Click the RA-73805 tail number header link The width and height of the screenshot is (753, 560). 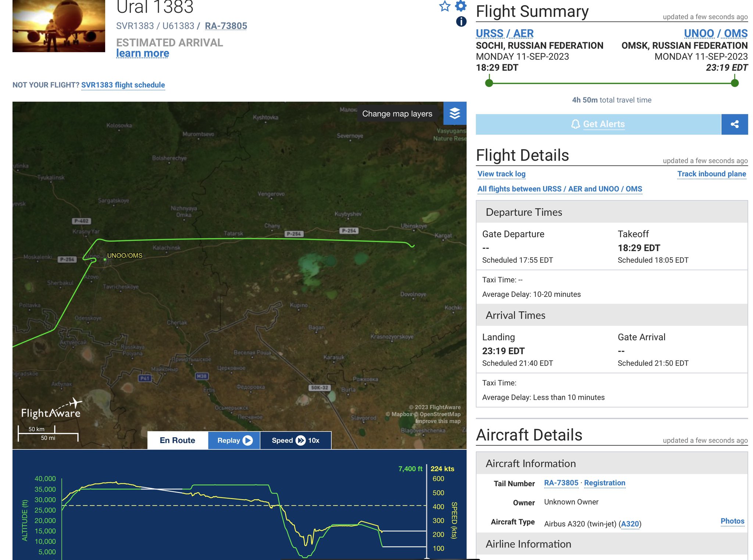point(226,26)
